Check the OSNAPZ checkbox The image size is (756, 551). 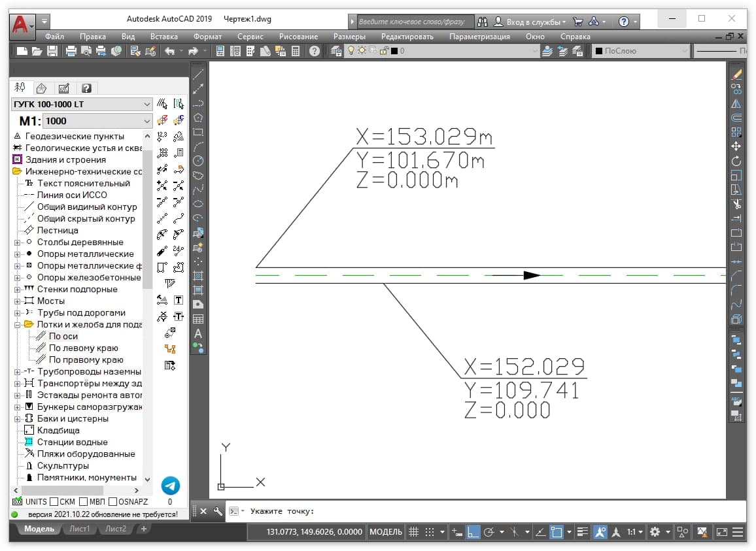pyautogui.click(x=113, y=502)
